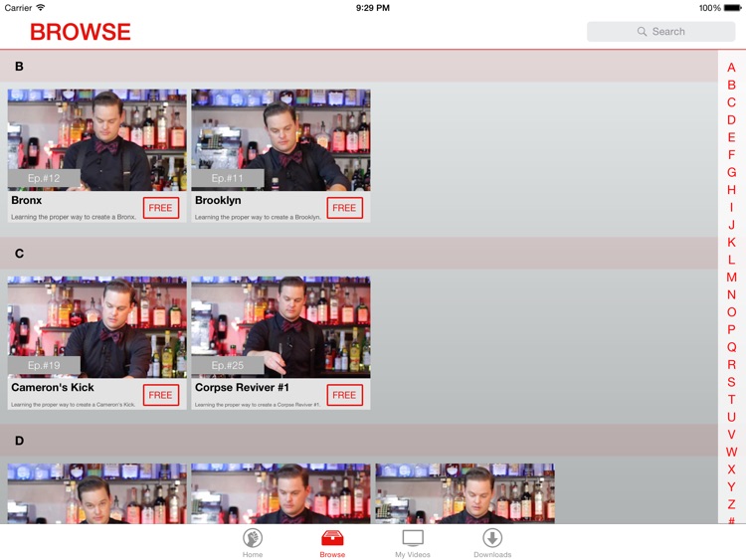Click the BROWSE page heading
The height and width of the screenshot is (560, 746).
point(81,32)
